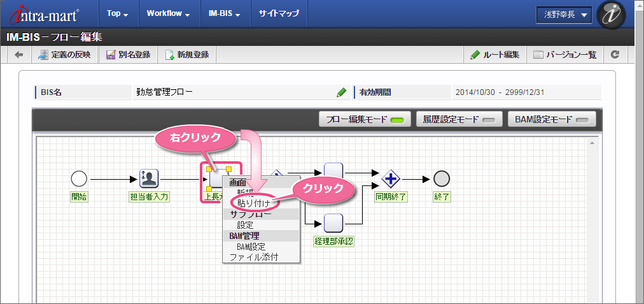The height and width of the screenshot is (304, 644).
Task: Click the 新規登録 button
Action: [187, 55]
